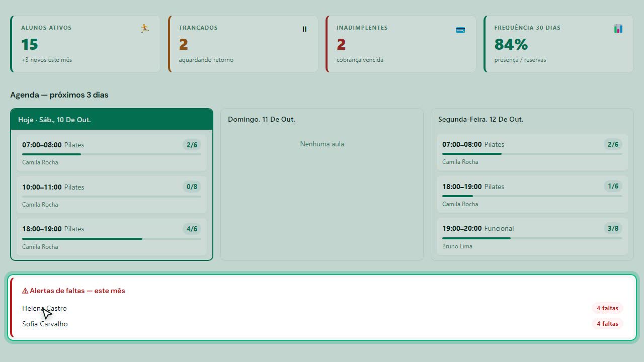644x362 pixels.
Task: Click the running figure icon in Alunos Ativos
Action: (x=145, y=29)
